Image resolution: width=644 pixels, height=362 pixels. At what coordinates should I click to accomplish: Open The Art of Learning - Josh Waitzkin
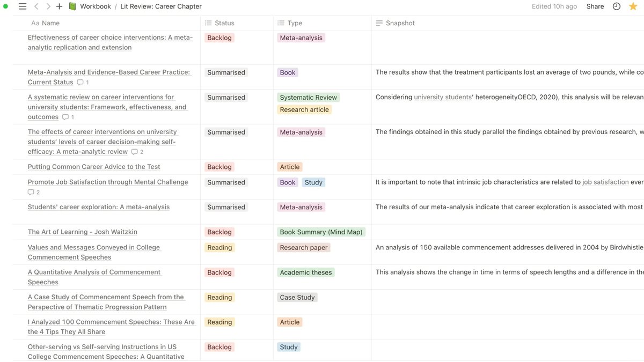[83, 232]
